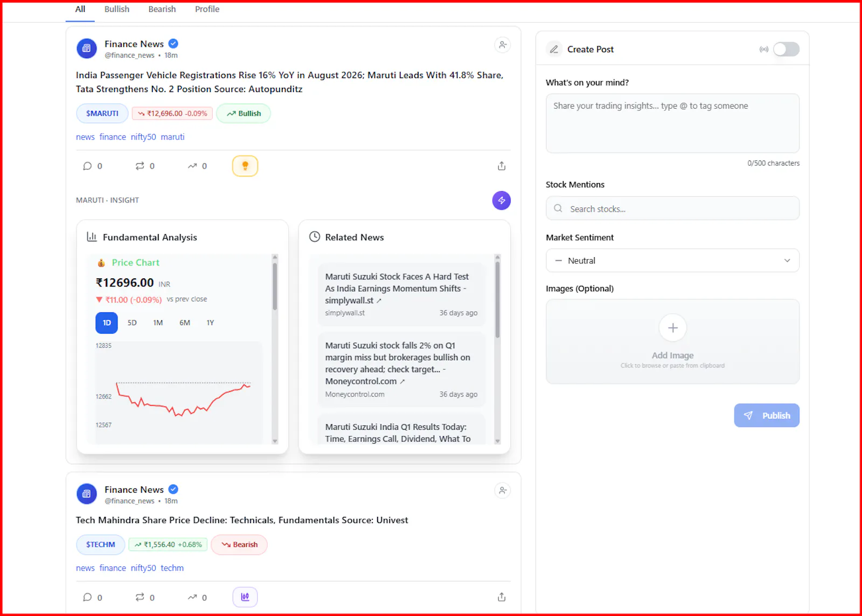Switch to the Bullish tab
862x616 pixels.
117,10
